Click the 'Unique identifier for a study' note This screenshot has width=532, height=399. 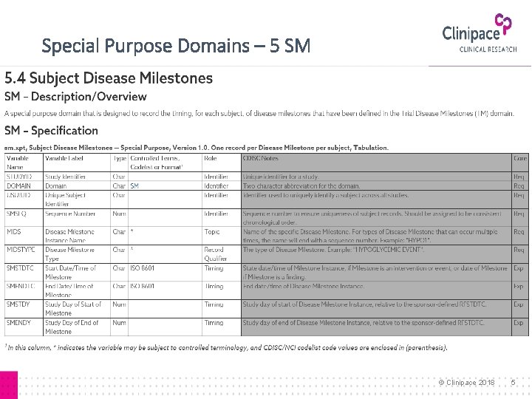coord(281,177)
